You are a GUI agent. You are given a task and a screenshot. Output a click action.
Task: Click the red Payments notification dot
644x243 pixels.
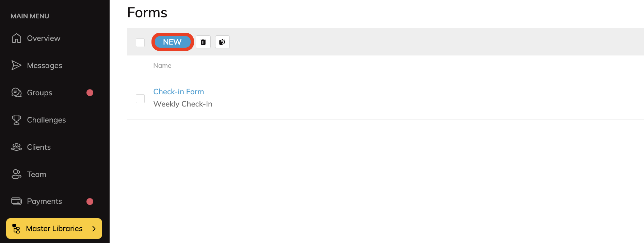90,201
